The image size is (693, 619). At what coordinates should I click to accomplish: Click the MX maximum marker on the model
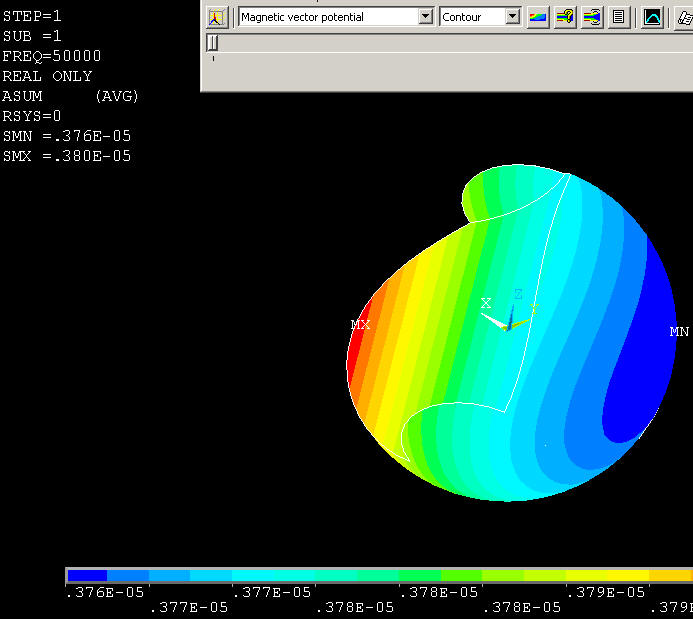[360, 325]
